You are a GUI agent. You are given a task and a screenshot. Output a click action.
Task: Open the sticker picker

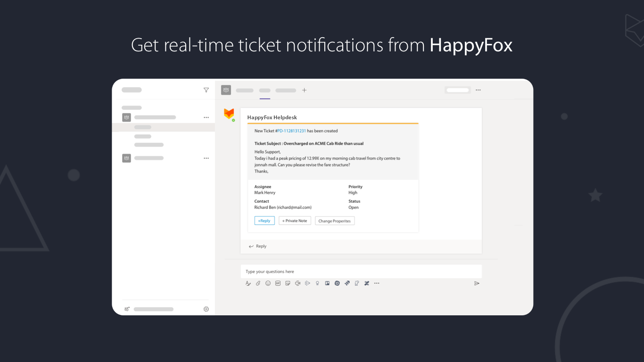(288, 283)
